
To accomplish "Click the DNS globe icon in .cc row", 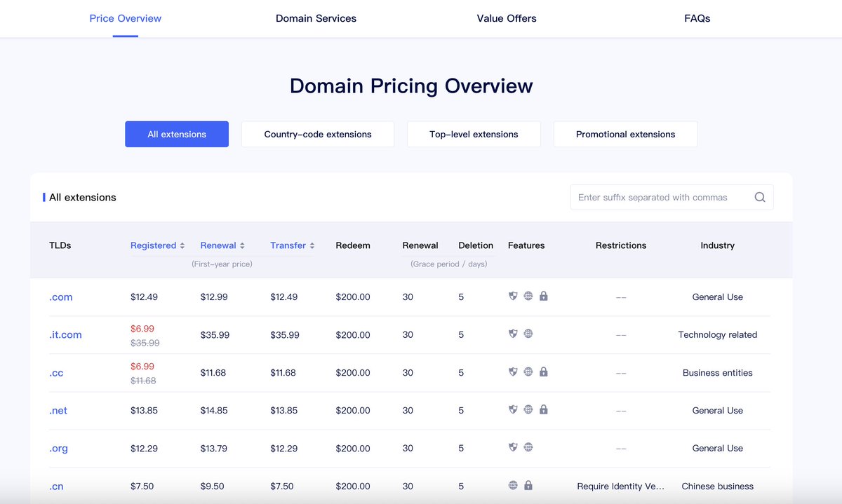I will 528,372.
